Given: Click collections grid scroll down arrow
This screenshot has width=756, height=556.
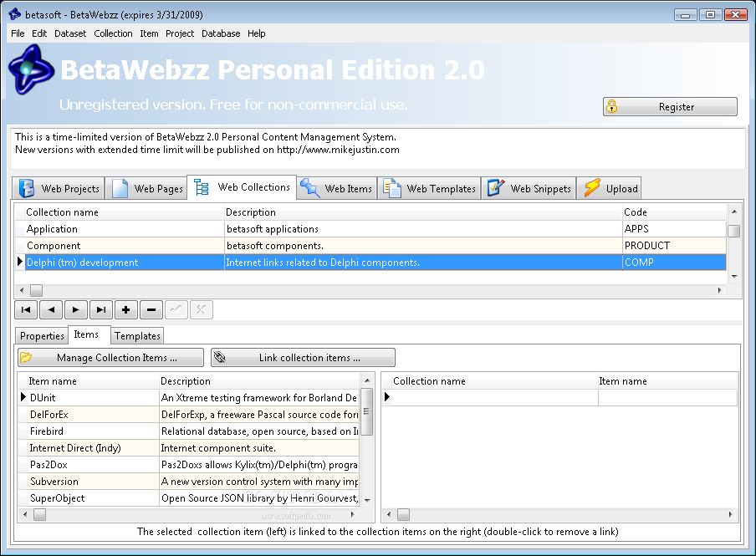Looking at the screenshot, I should (733, 276).
